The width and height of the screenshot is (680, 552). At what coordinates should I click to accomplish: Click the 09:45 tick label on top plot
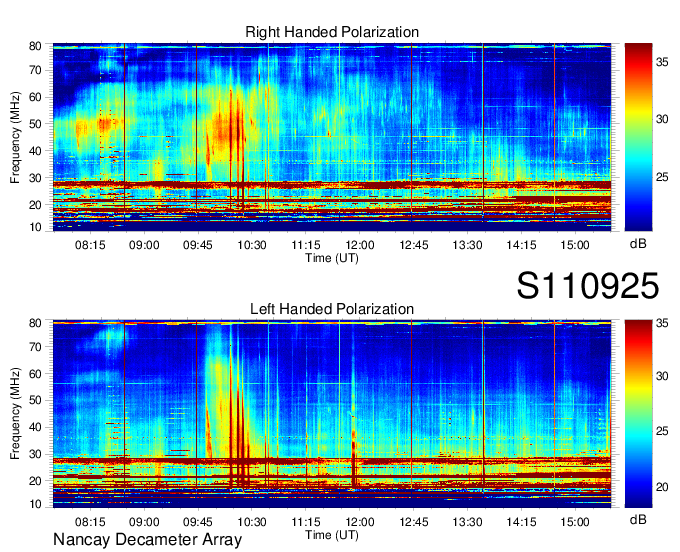click(198, 245)
